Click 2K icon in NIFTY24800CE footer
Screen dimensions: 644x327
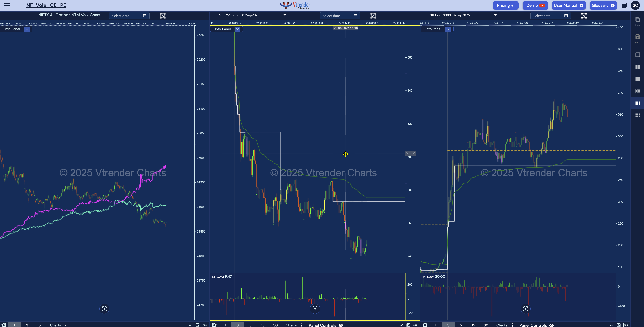[x=408, y=325]
